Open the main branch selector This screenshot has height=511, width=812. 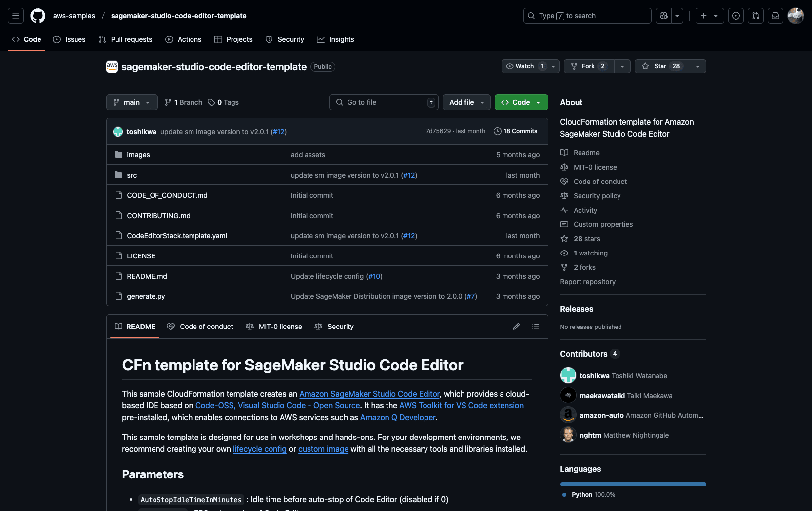tap(132, 102)
